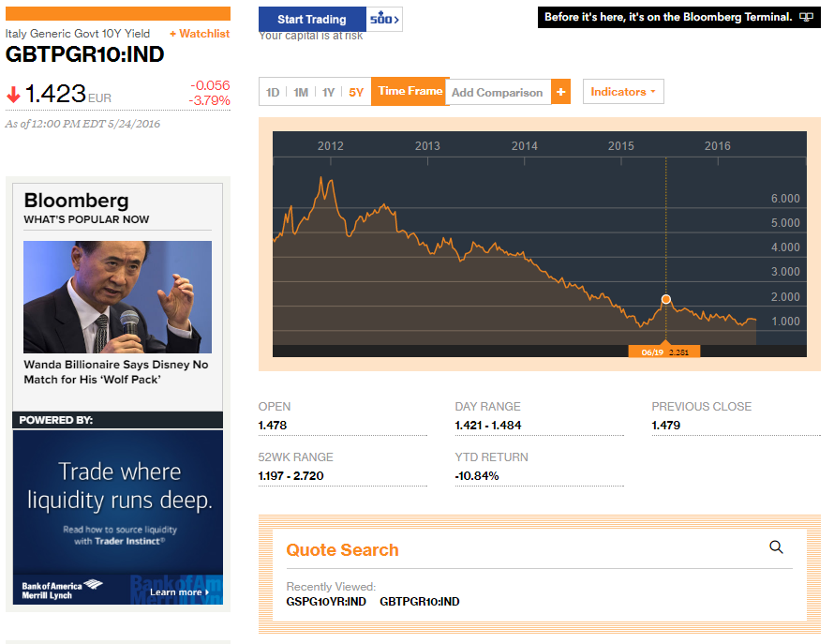Select the 1Y time range
This screenshot has width=834, height=644.
point(328,92)
